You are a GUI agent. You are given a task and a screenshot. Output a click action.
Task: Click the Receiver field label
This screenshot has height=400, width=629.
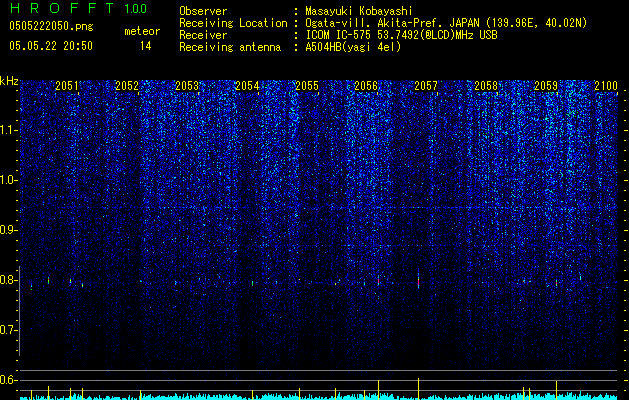(x=203, y=35)
